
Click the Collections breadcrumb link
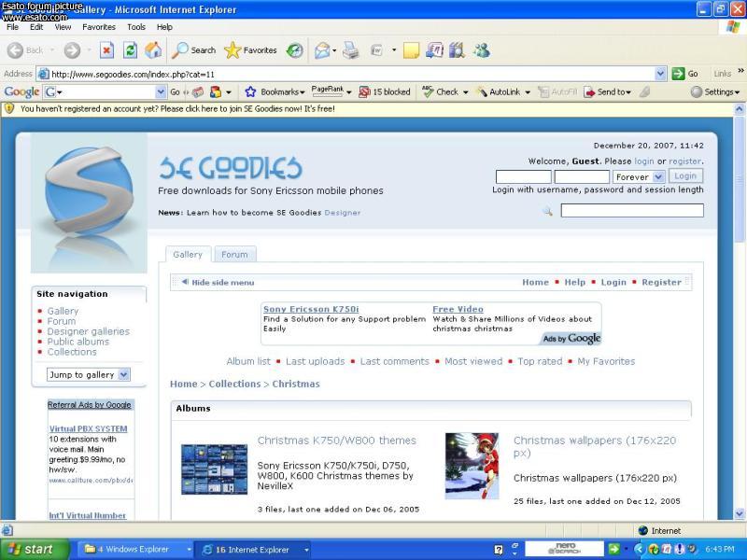click(x=234, y=384)
